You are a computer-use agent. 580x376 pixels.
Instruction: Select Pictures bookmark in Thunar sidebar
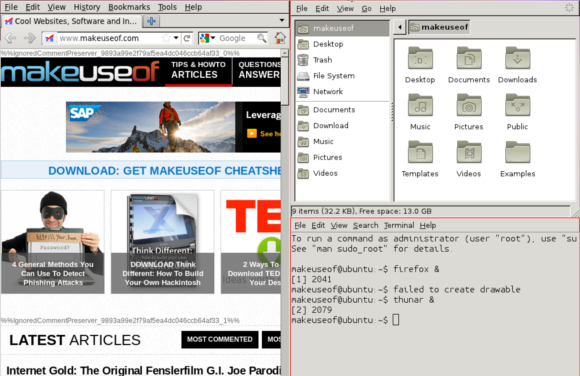342,157
